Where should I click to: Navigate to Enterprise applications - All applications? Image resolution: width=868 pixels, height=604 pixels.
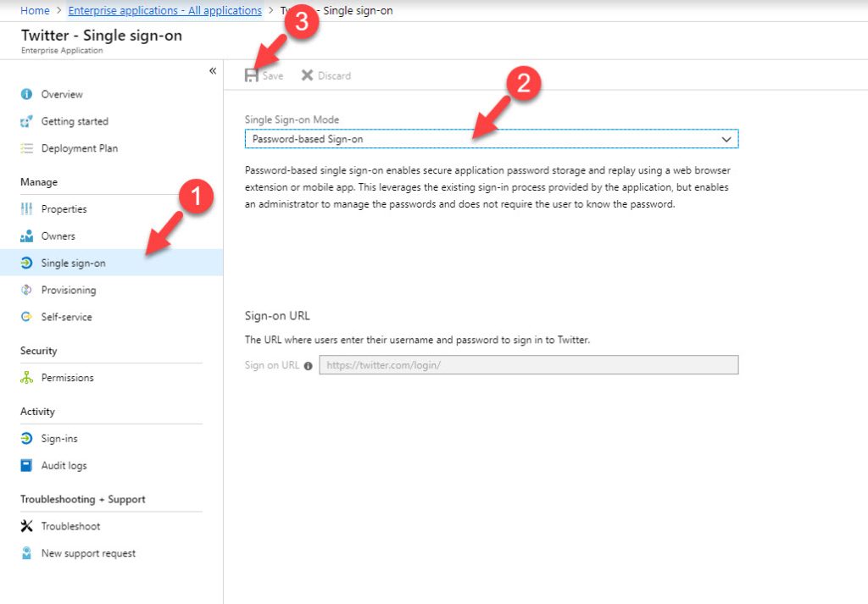click(164, 10)
